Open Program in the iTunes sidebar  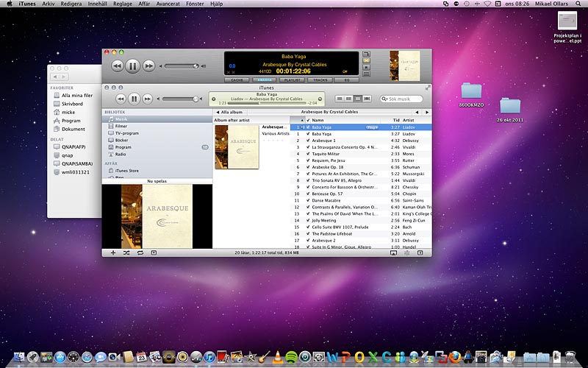click(157, 147)
